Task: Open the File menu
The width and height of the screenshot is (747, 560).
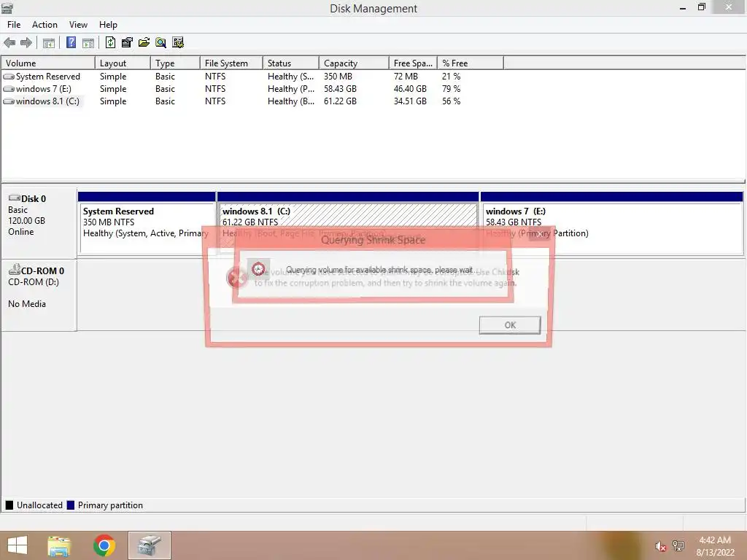Action: pyautogui.click(x=14, y=25)
